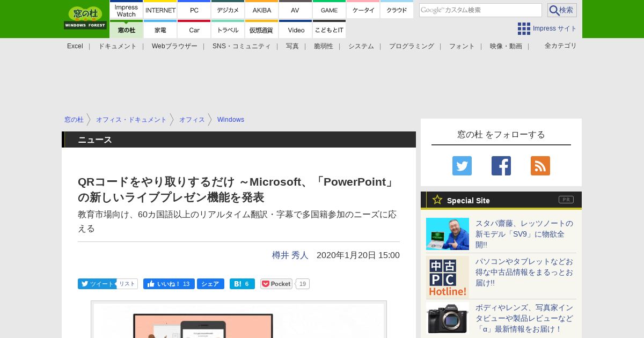Go to オフィス・ドキュメント breadcrumb link
This screenshot has width=644, height=338.
[x=131, y=120]
